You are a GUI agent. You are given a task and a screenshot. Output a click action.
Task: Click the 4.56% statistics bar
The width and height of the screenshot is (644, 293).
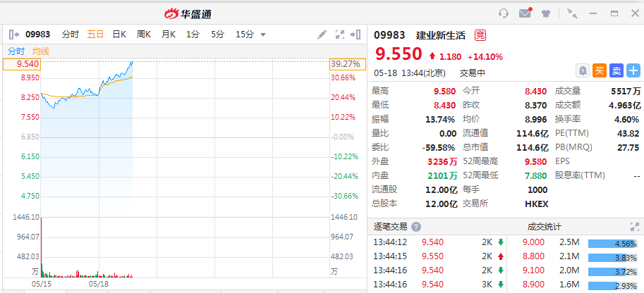[612, 244]
